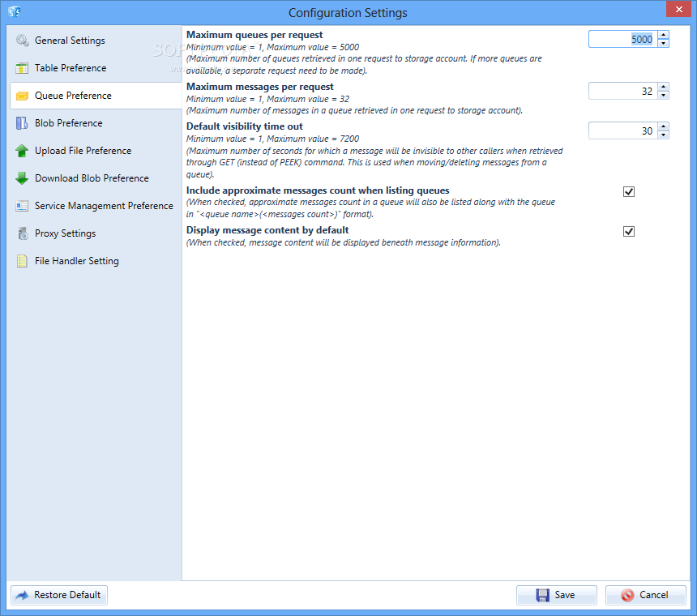Image resolution: width=697 pixels, height=616 pixels.
Task: Click the "Default visibility time out" heading
Action: click(x=245, y=126)
